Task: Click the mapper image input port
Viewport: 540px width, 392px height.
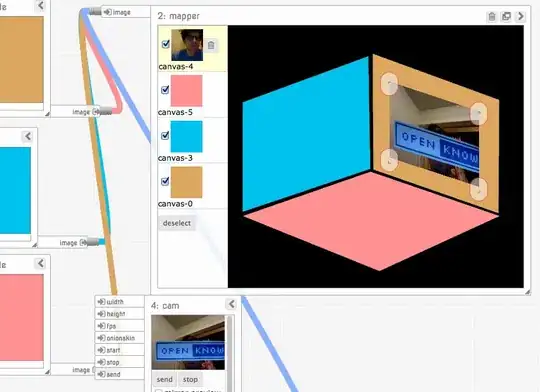Action: point(126,12)
